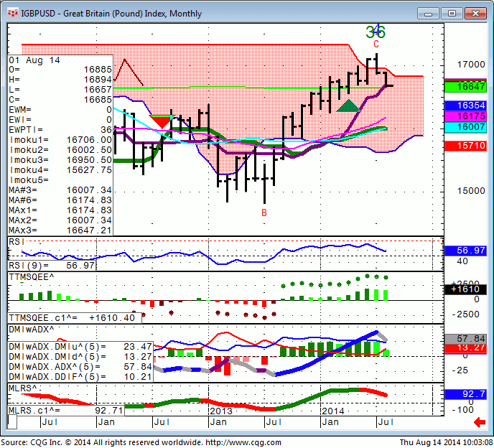Click the magenta 16175 price label
This screenshot has width=494, height=448.
pyautogui.click(x=465, y=116)
